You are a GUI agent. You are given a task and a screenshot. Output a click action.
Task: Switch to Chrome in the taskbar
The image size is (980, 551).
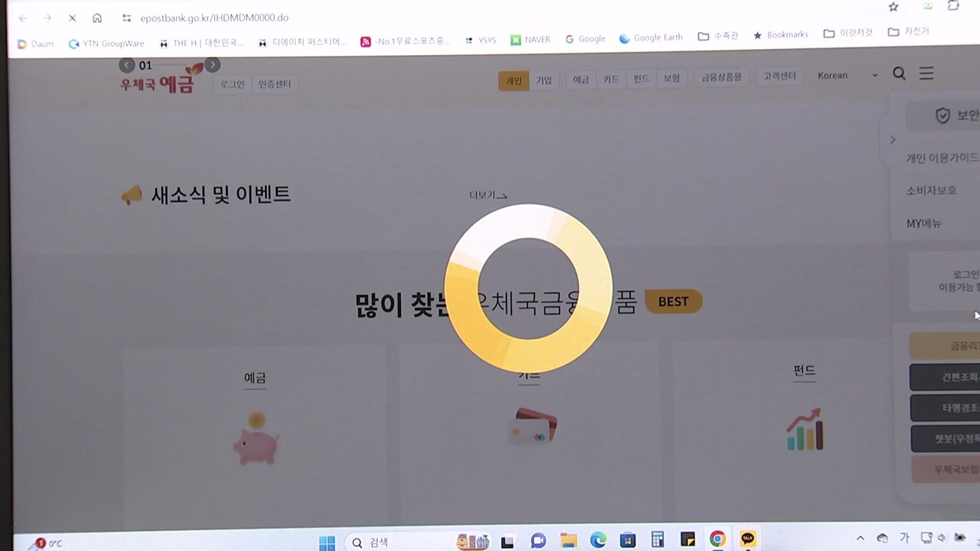coord(717,539)
